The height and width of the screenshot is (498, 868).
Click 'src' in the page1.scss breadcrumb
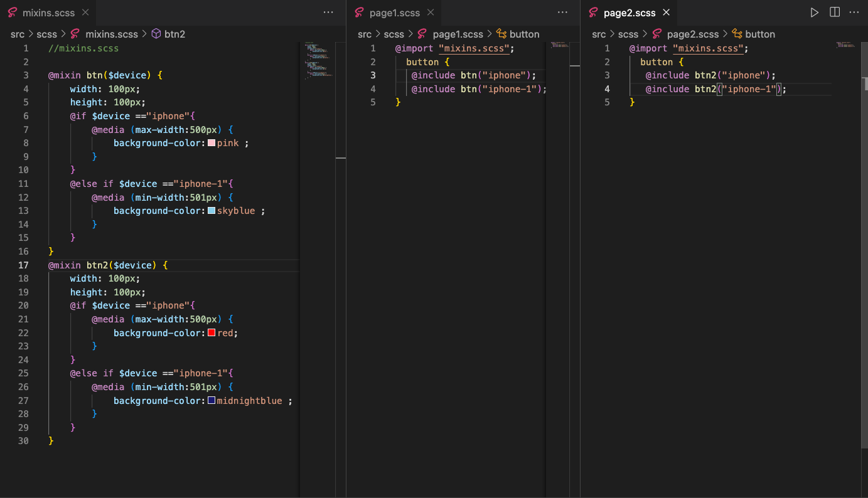point(365,34)
